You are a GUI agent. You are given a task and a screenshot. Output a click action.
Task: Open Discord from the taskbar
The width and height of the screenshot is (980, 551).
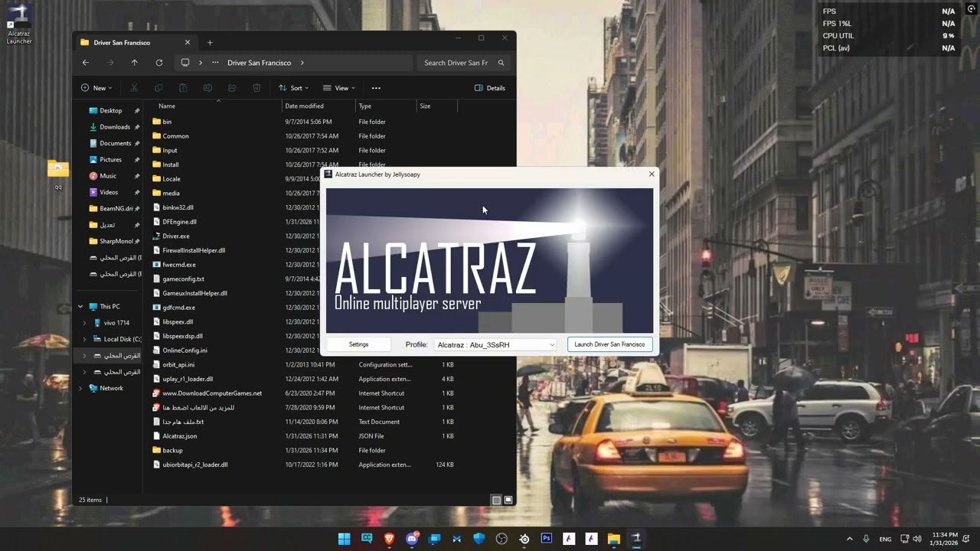point(412,539)
